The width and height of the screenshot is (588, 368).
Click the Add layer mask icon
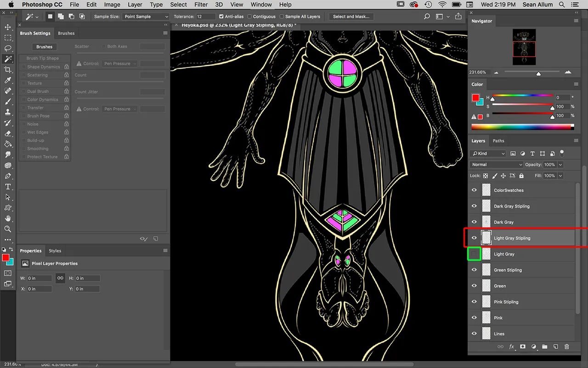(523, 347)
